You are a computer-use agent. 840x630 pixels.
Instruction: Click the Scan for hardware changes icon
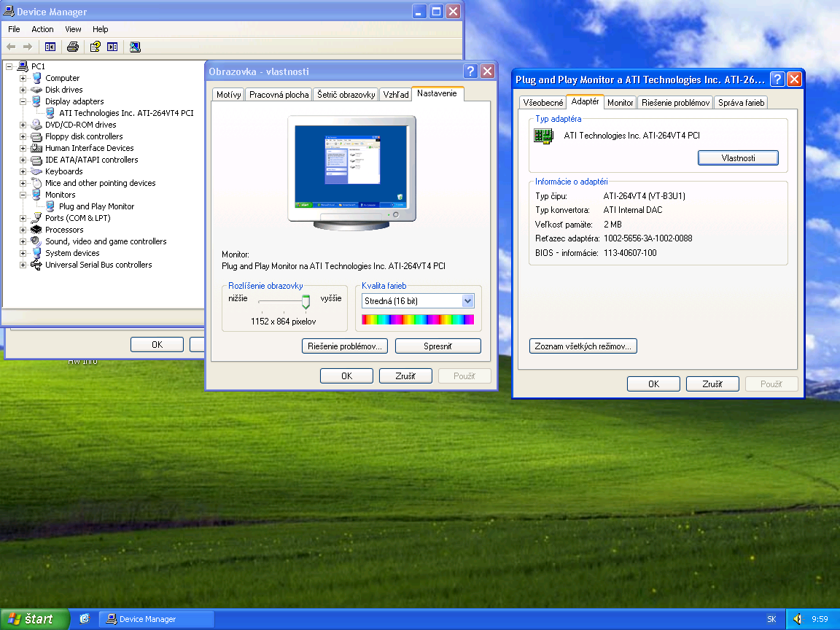click(135, 47)
